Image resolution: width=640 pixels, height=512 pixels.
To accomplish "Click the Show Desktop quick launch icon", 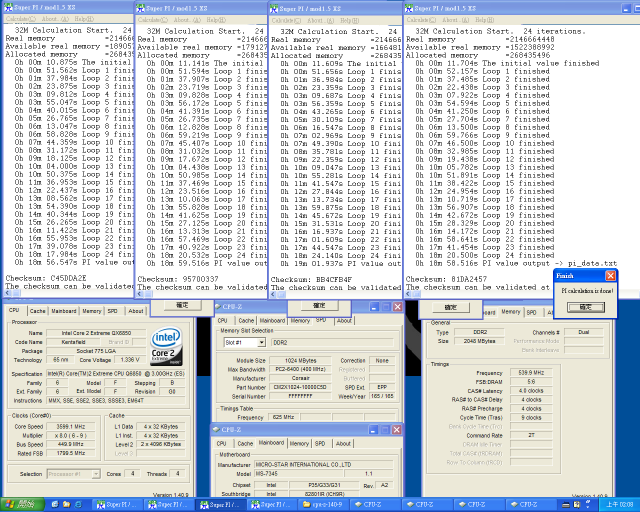I will coord(55,505).
